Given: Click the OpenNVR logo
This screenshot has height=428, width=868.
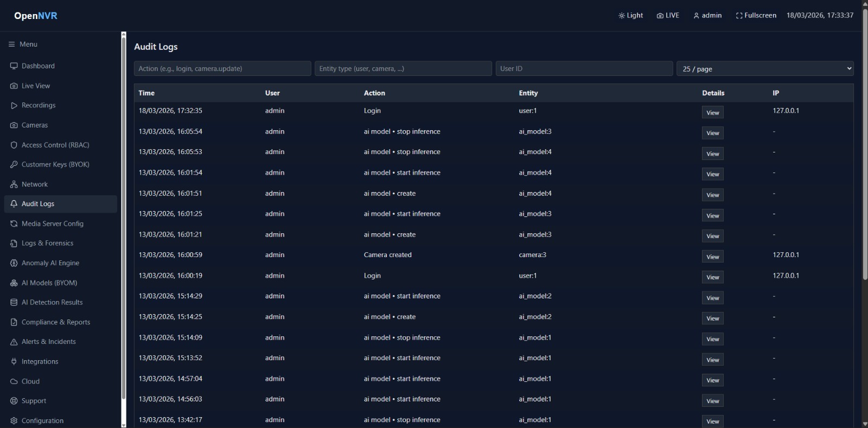Looking at the screenshot, I should 36,16.
